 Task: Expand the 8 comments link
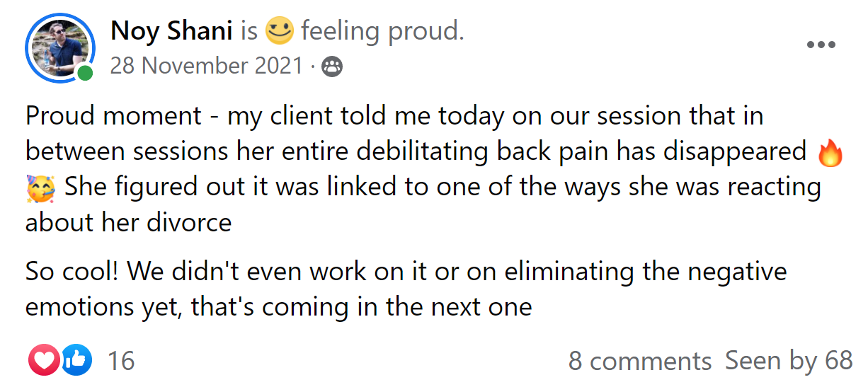[640, 362]
